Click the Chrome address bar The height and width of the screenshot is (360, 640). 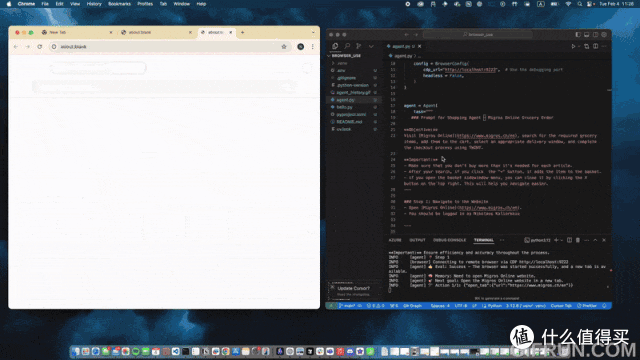click(x=167, y=47)
